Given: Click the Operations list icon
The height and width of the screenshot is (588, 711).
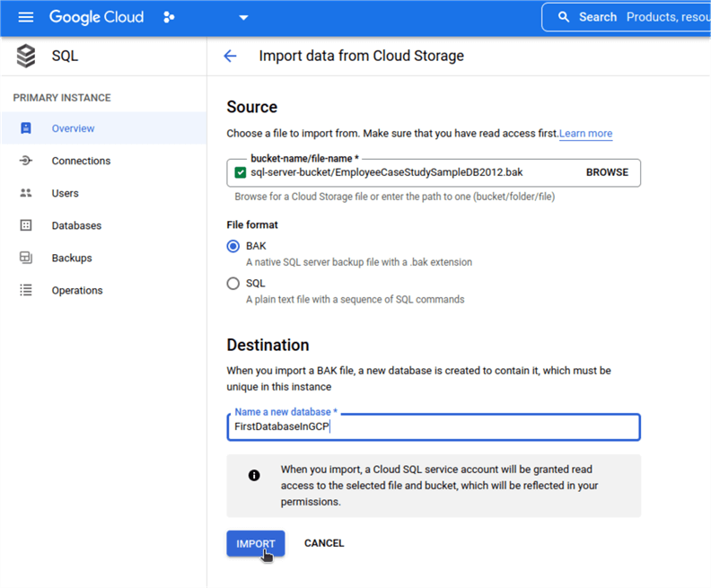Looking at the screenshot, I should [26, 290].
